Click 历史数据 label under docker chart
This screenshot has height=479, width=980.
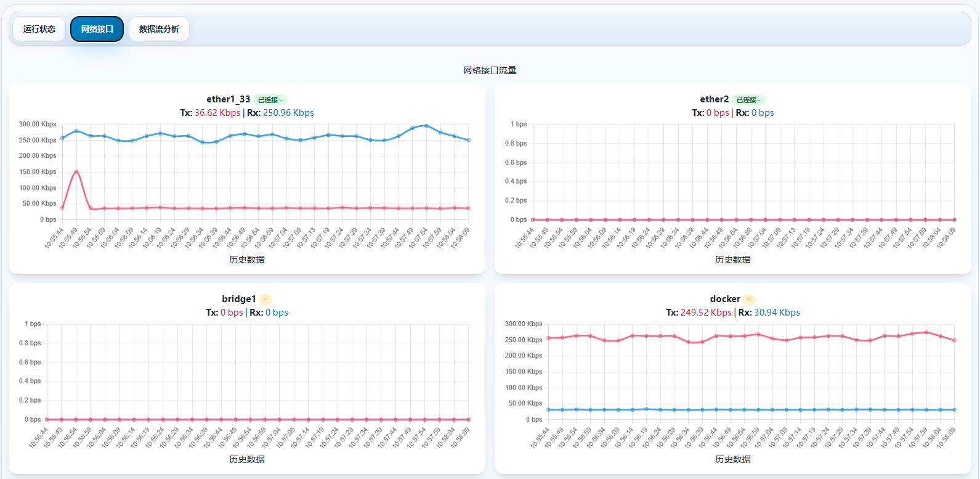click(x=732, y=459)
